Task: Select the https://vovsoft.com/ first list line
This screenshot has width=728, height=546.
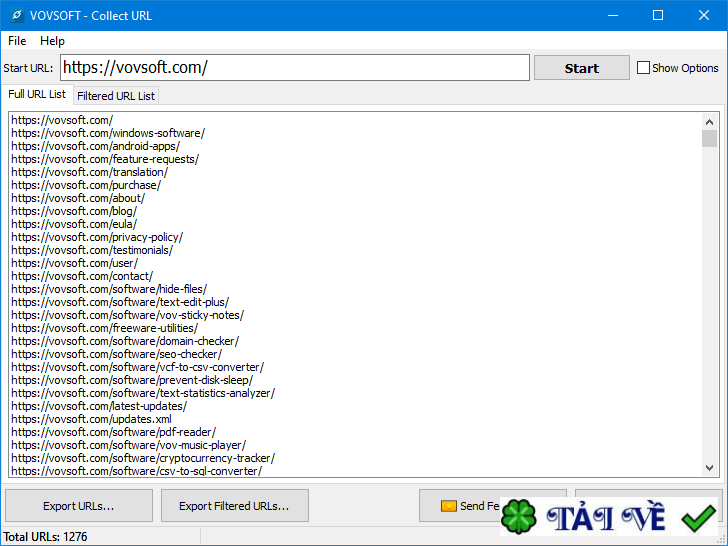Action: (x=62, y=120)
